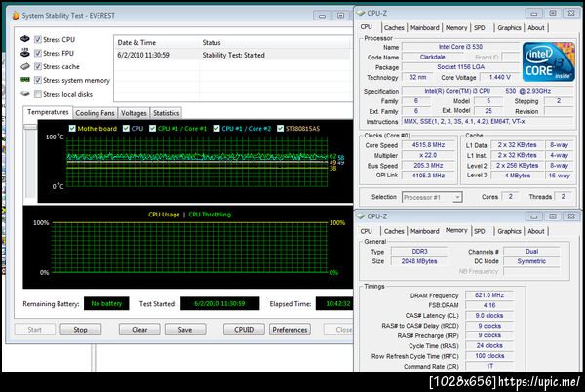Switch to Cooling Fans tab
Image resolution: width=585 pixels, height=392 pixels.
coord(95,113)
